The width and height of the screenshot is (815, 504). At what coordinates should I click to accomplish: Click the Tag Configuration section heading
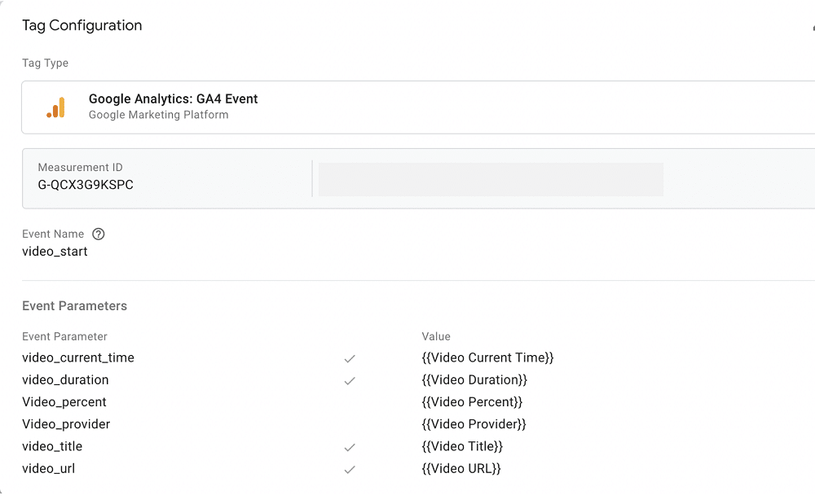[x=82, y=25]
